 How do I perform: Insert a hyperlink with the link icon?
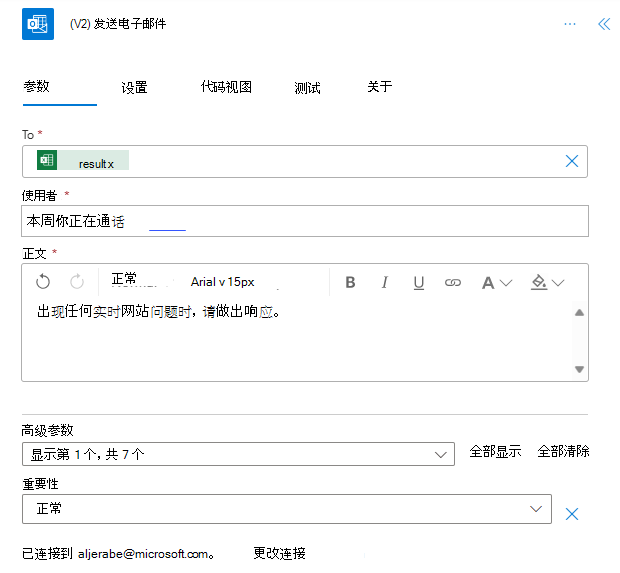[453, 283]
